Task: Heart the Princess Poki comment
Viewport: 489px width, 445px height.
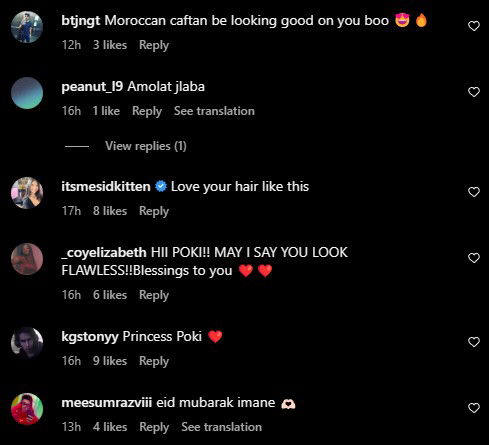Action: coord(474,342)
